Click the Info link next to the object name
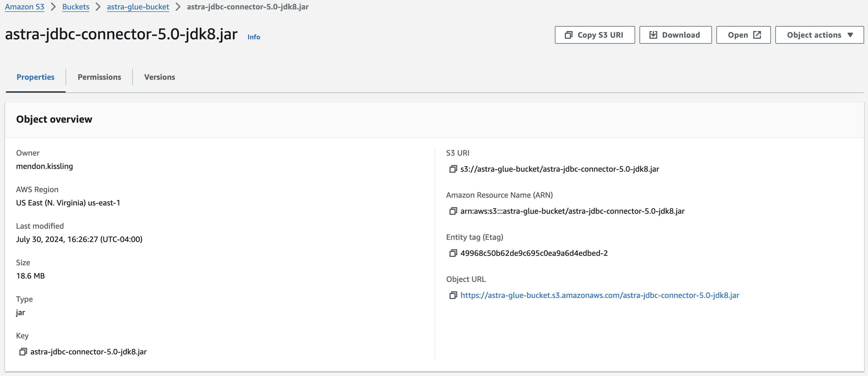Image resolution: width=868 pixels, height=376 pixels. coord(253,37)
